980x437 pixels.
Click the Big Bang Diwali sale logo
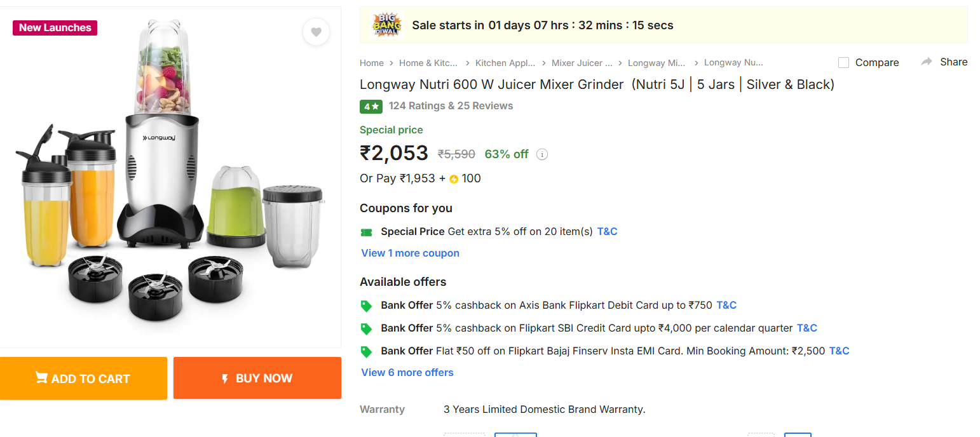386,25
